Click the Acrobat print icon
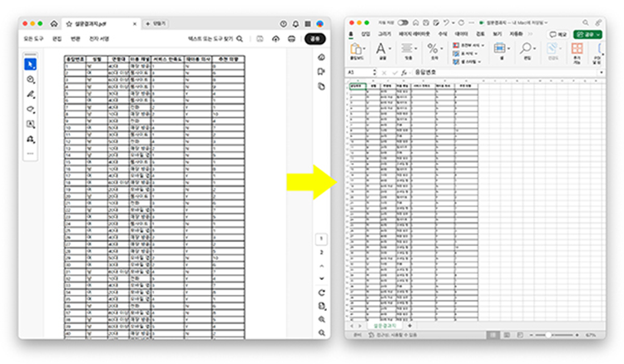Screen dimensions: 624x364 [x=292, y=39]
